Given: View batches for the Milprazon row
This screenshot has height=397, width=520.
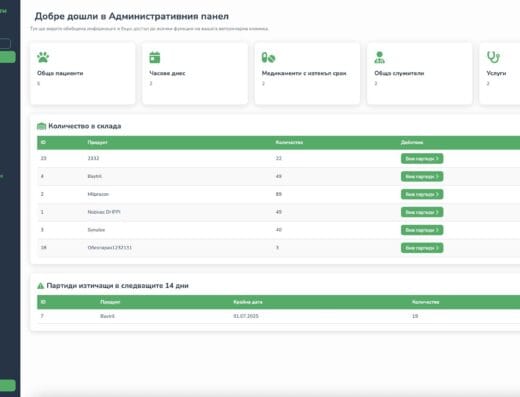Looking at the screenshot, I should (x=422, y=194).
